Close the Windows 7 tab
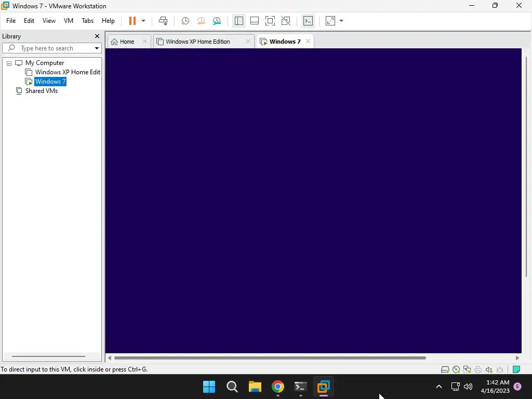 308,42
